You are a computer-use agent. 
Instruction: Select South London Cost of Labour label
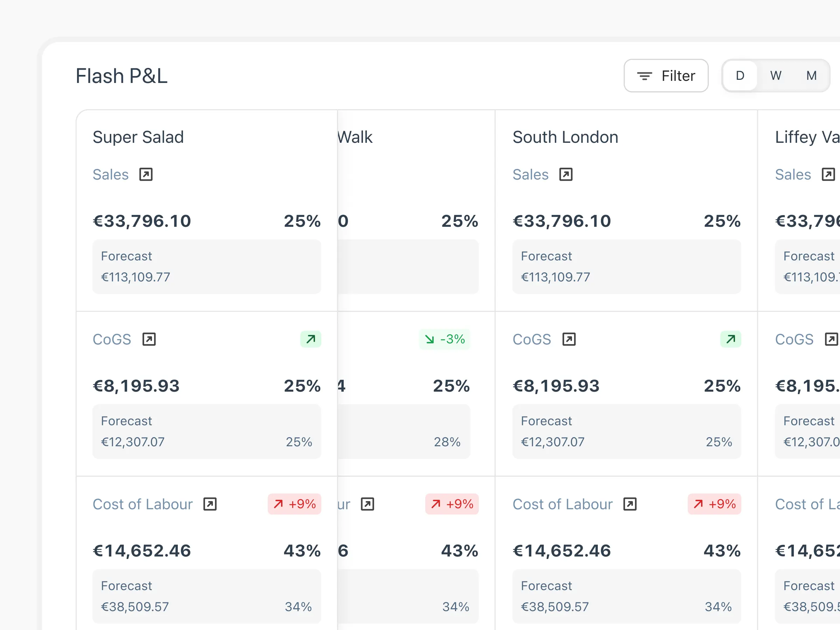tap(563, 504)
